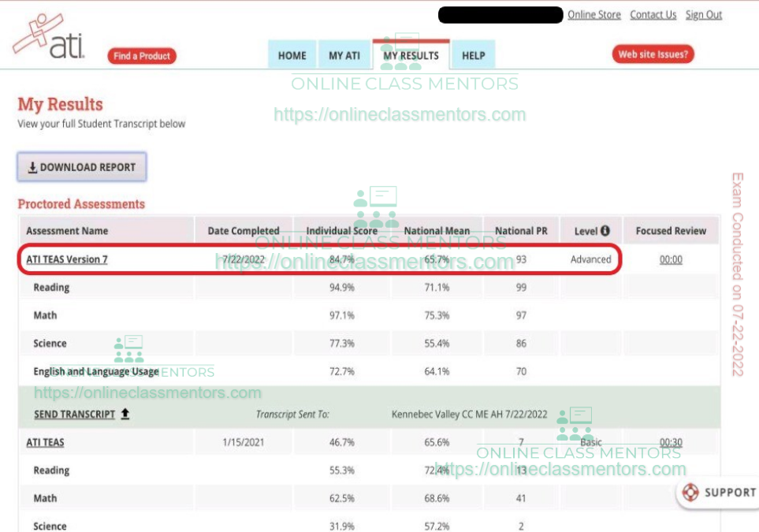The image size is (759, 532).
Task: Select the MY RESULTS tab
Action: (411, 55)
